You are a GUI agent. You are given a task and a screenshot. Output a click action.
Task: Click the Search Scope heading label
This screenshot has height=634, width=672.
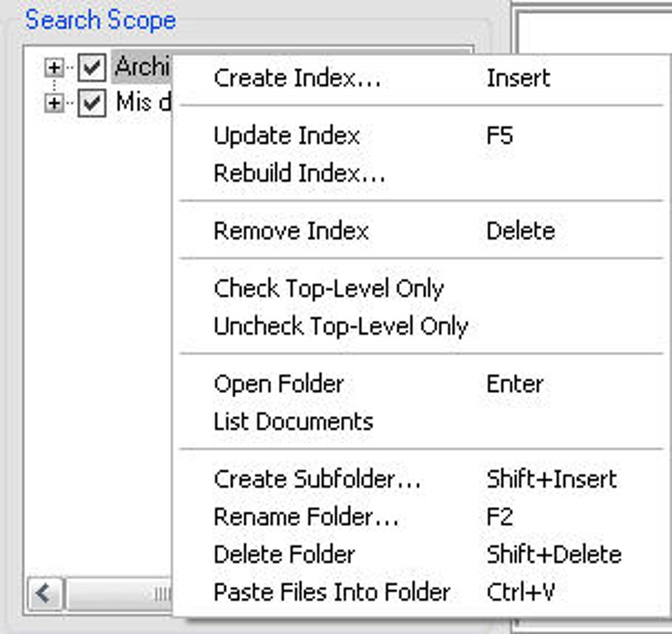tap(101, 20)
